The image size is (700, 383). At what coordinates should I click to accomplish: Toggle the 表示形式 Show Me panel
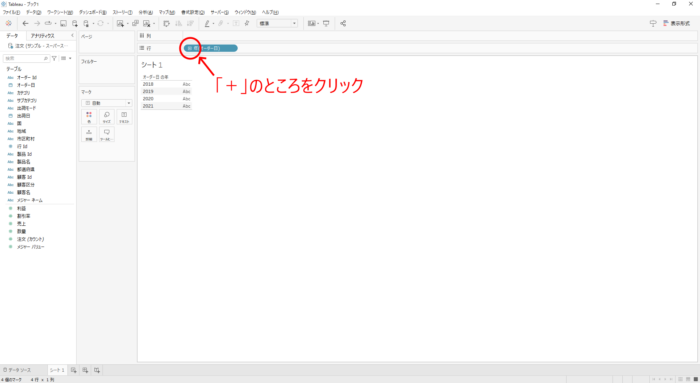676,23
